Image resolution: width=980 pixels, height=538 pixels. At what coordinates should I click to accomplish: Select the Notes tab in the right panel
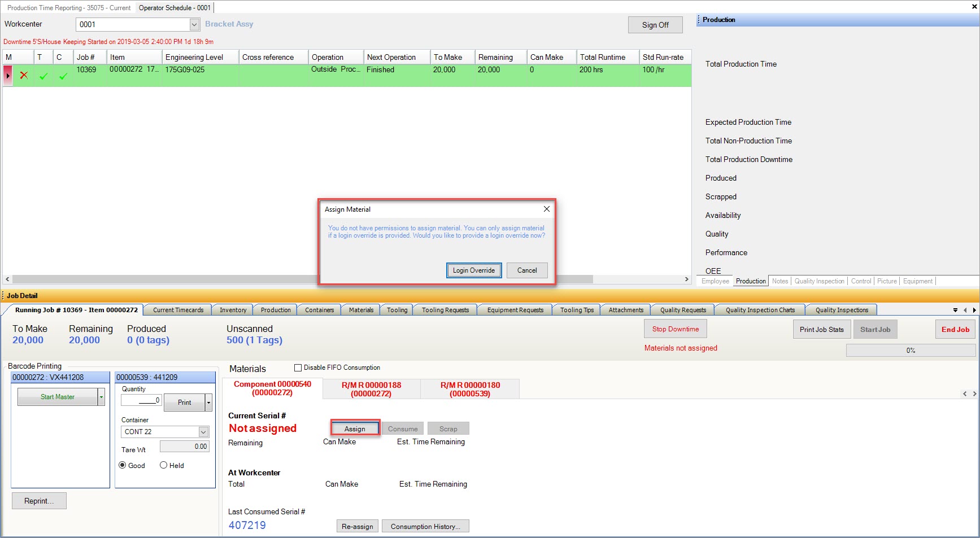pyautogui.click(x=780, y=281)
